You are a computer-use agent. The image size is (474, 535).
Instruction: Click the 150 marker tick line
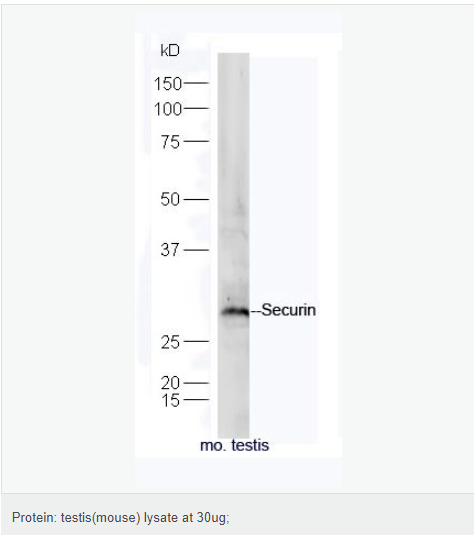196,83
